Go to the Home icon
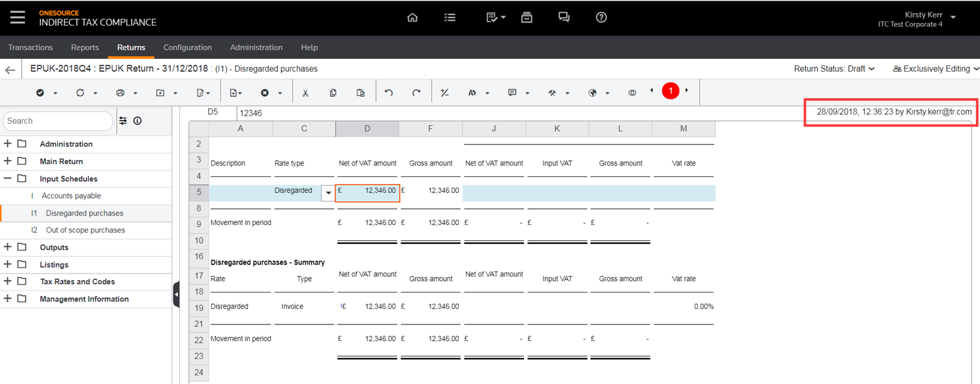Image resolution: width=980 pixels, height=384 pixels. (412, 17)
